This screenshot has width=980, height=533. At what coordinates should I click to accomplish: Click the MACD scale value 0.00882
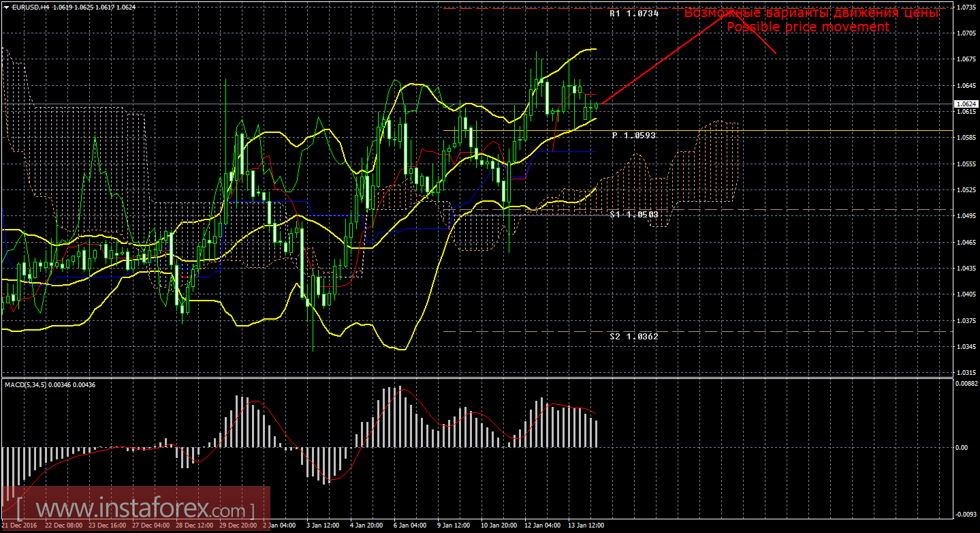tap(966, 383)
